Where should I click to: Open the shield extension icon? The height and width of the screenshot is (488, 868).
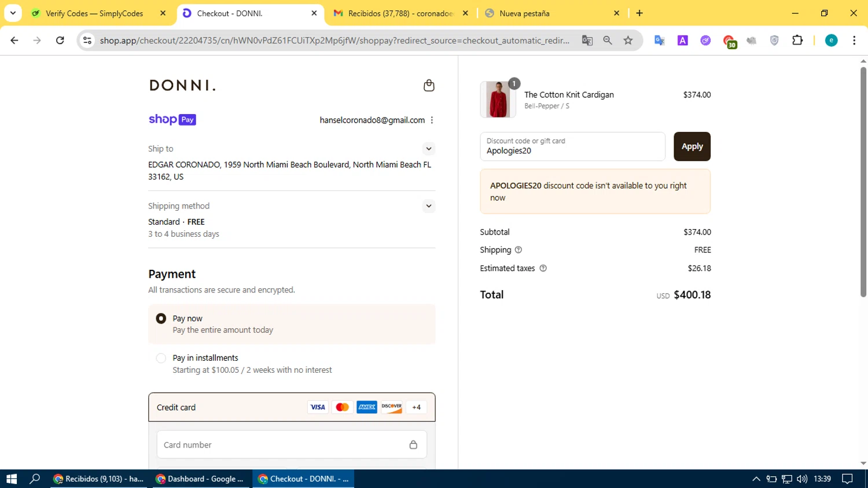774,41
